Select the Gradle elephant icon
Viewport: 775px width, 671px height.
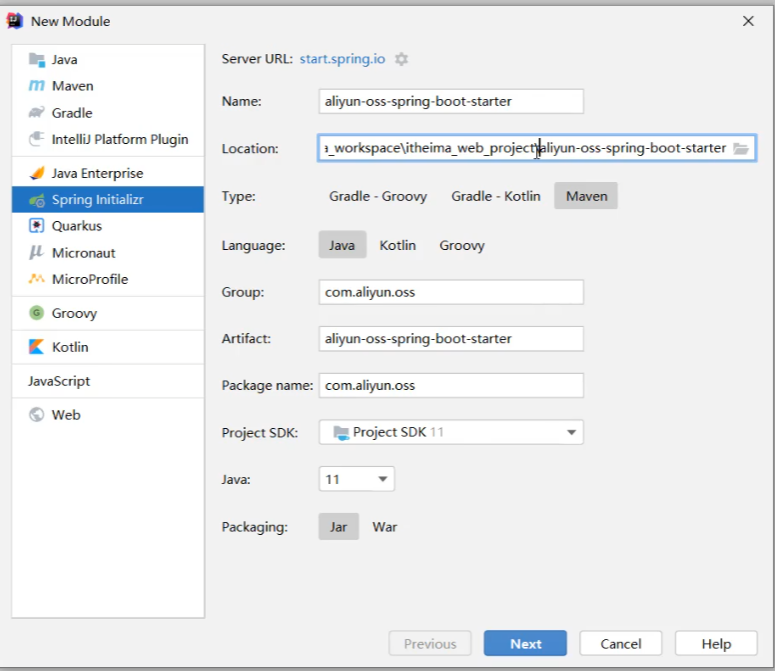pyautogui.click(x=37, y=113)
